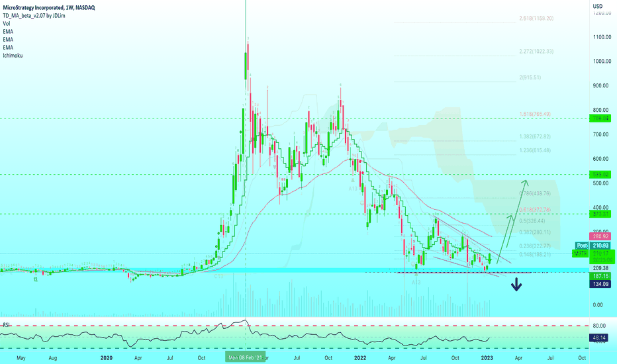Click the C13 countdown label on chart

pos(218,276)
